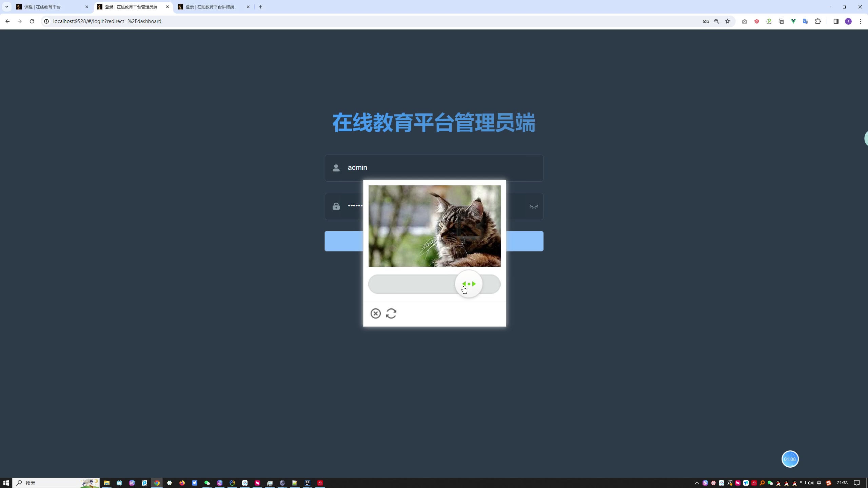Screen dimensions: 868x488
Task: Open Chrome three-dot menu
Action: click(x=861, y=21)
